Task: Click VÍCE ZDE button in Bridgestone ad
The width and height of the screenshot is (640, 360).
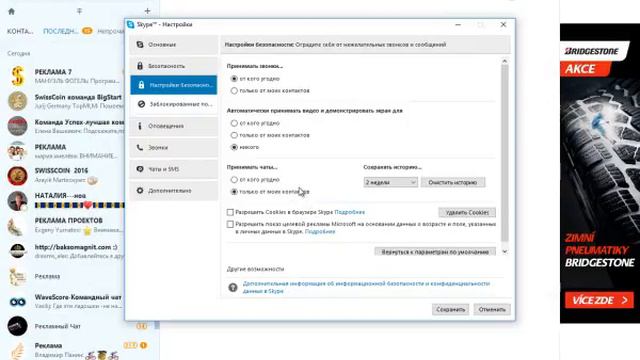Action: 599,300
